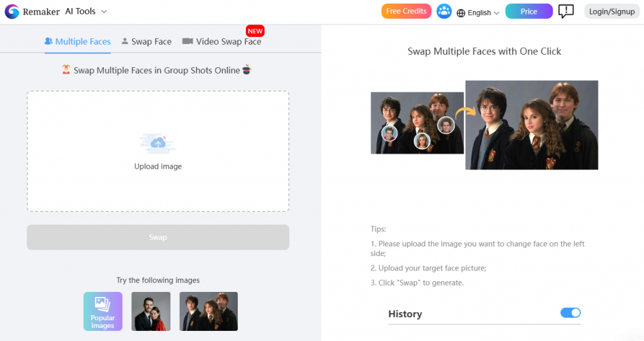Click the cloud upload icon
644x341 pixels.
click(x=158, y=143)
